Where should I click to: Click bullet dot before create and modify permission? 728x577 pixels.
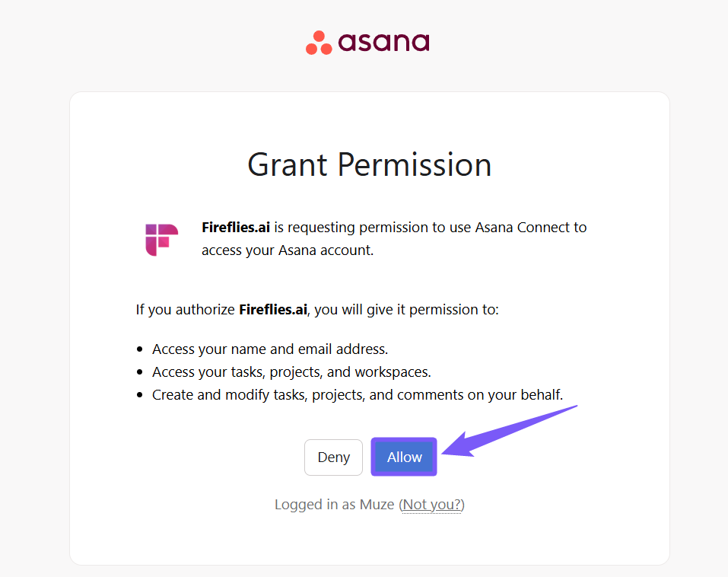pos(140,396)
